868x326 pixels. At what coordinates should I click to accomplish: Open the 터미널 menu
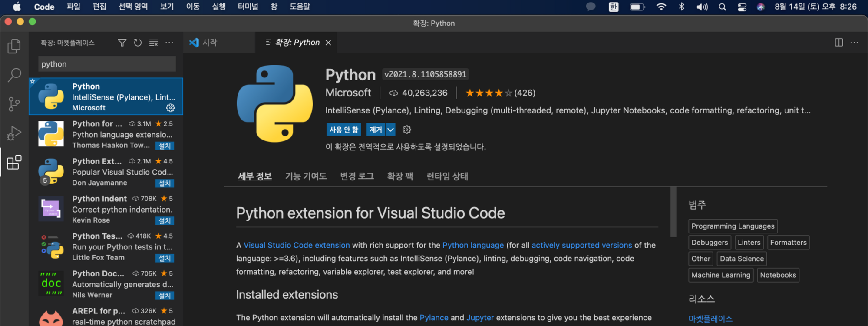coord(248,7)
